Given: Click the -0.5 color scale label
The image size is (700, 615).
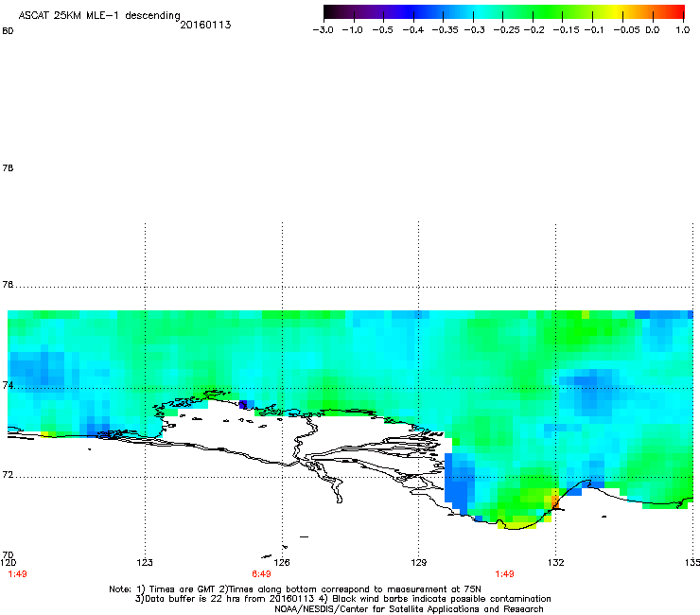Looking at the screenshot, I should [x=382, y=30].
